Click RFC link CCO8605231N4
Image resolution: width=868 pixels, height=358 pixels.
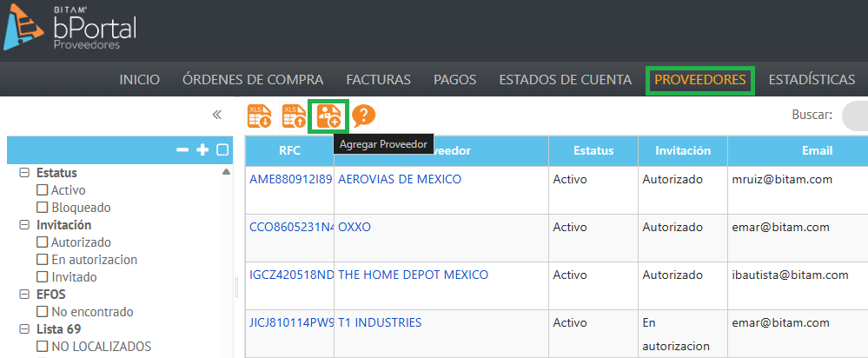click(291, 228)
